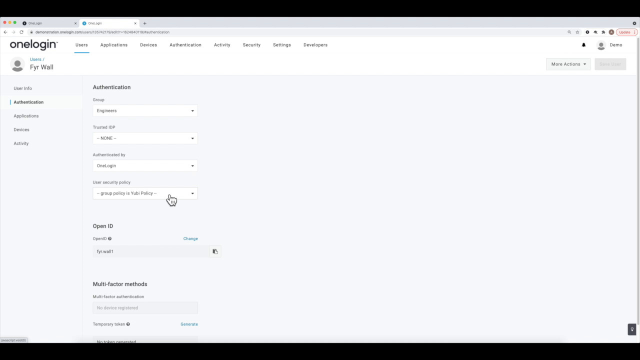Open the Security menu in top navigation

pyautogui.click(x=251, y=45)
